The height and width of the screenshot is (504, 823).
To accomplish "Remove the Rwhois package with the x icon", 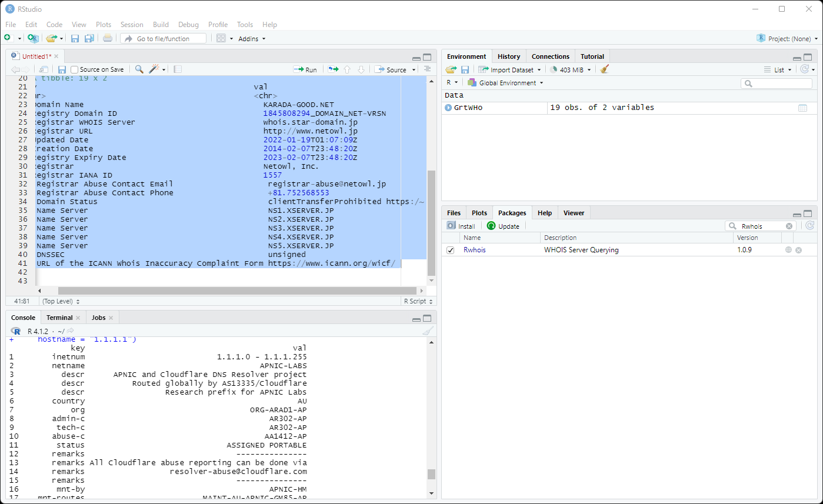I will coord(799,250).
